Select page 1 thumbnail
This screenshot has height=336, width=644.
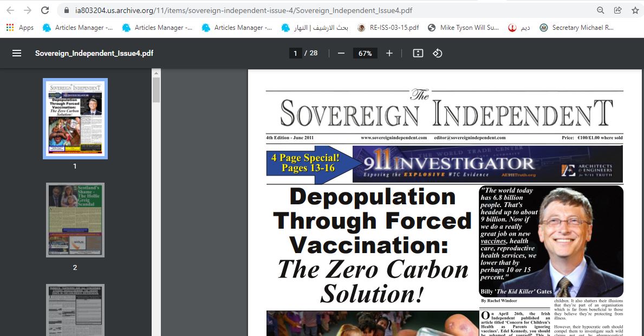click(75, 119)
